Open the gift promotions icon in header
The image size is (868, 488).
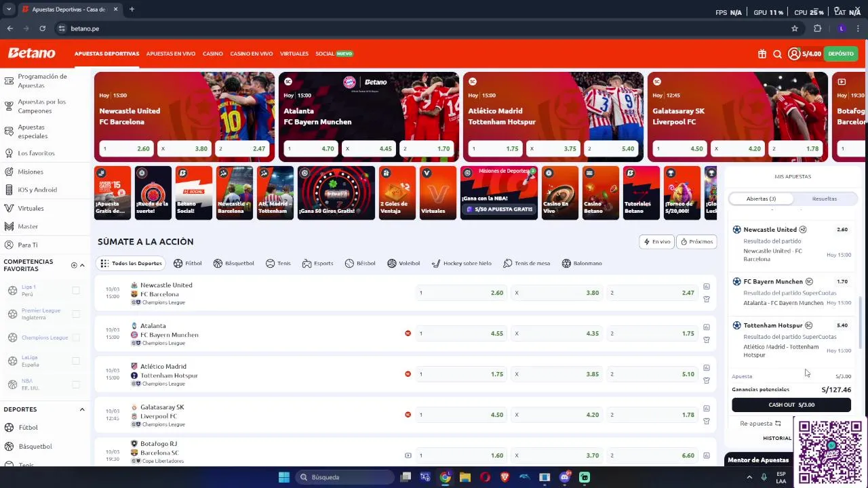tap(762, 54)
